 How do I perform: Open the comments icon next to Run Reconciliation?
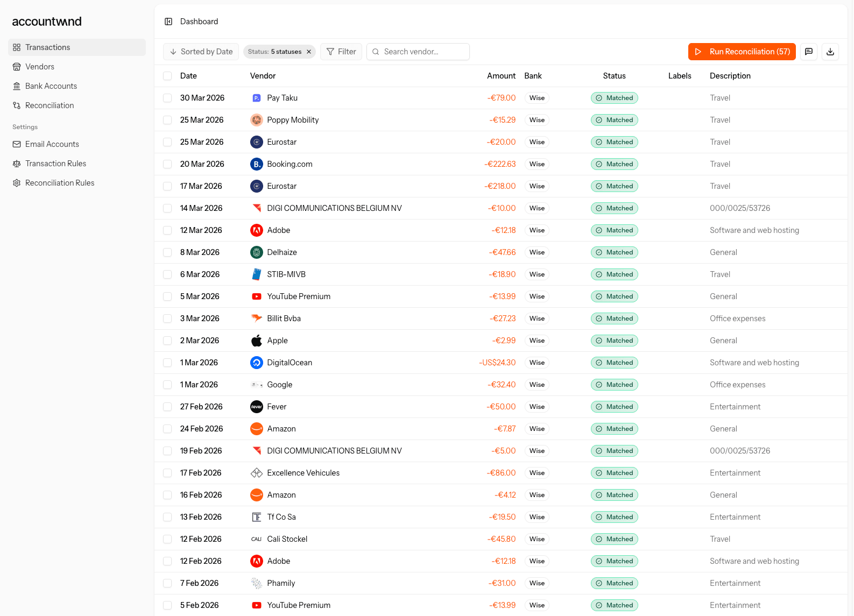(x=809, y=52)
